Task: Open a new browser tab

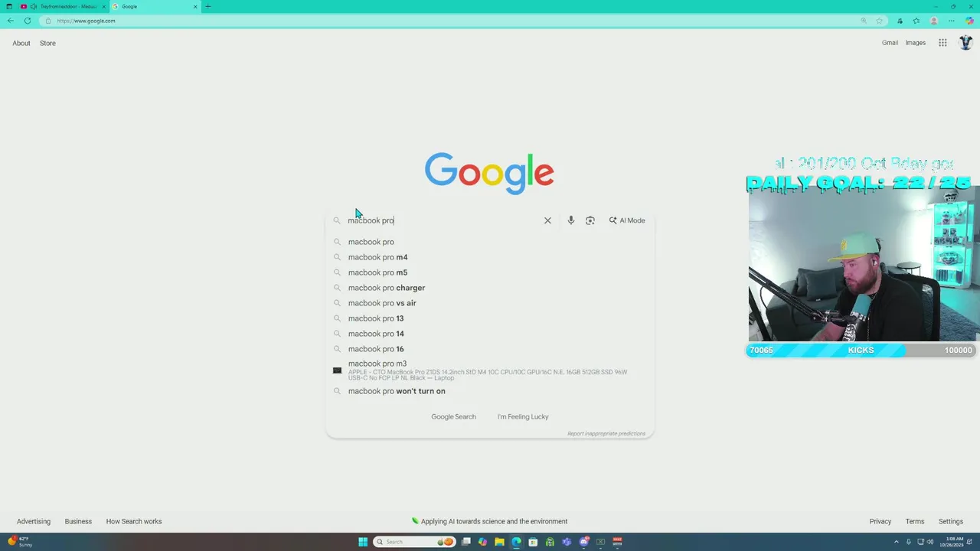Action: [x=207, y=6]
